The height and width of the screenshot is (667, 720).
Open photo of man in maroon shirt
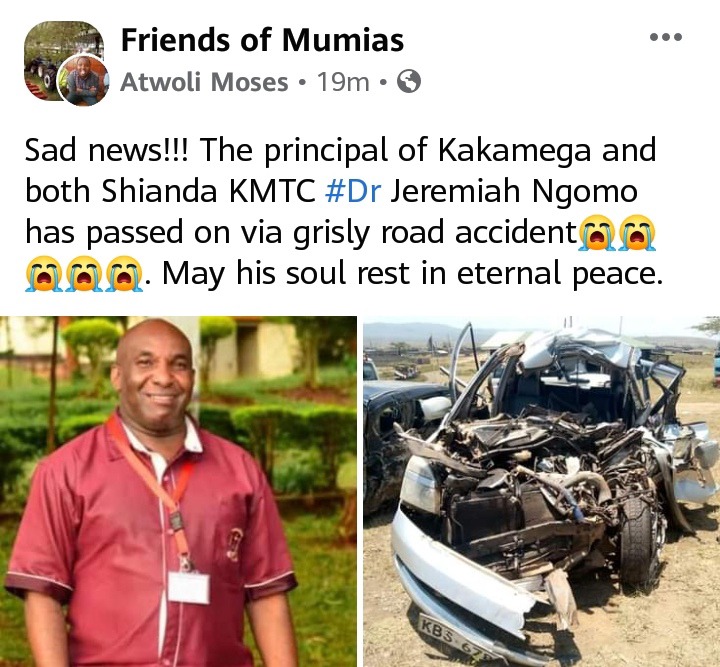point(178,491)
